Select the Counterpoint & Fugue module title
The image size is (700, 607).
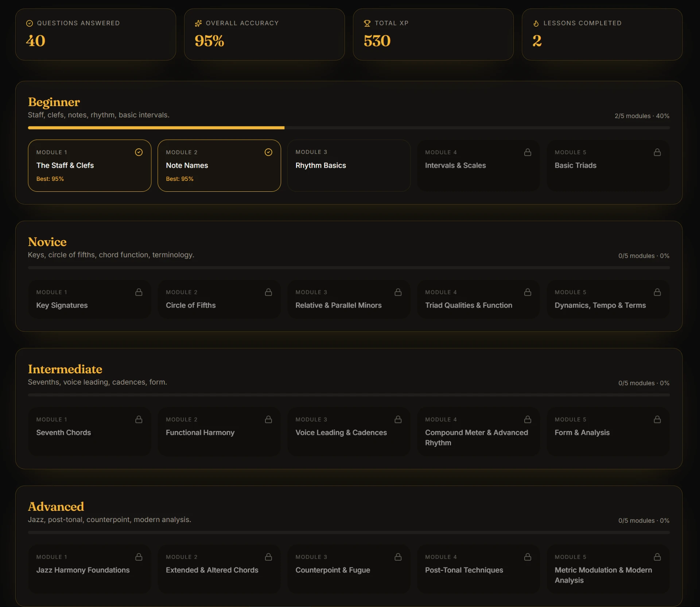332,570
